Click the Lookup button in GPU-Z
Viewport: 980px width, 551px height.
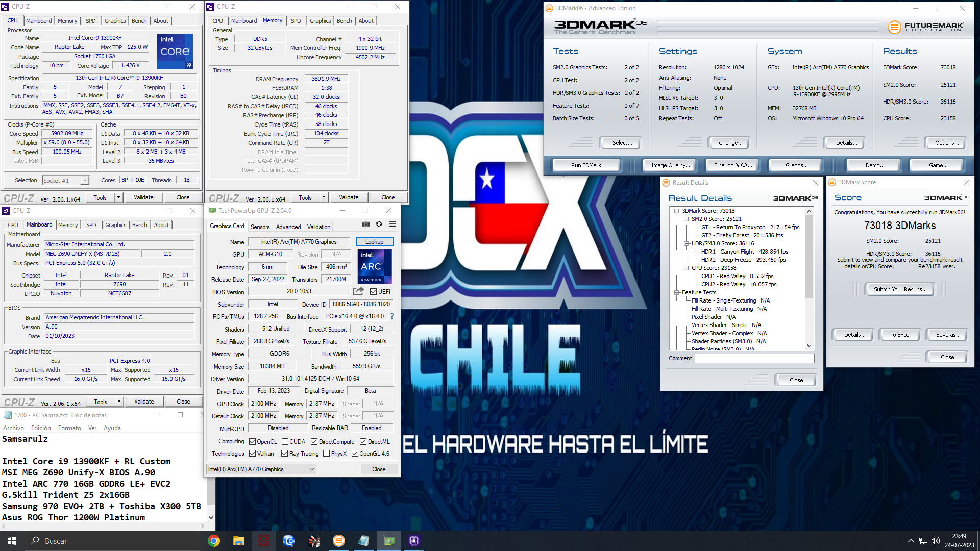click(374, 242)
